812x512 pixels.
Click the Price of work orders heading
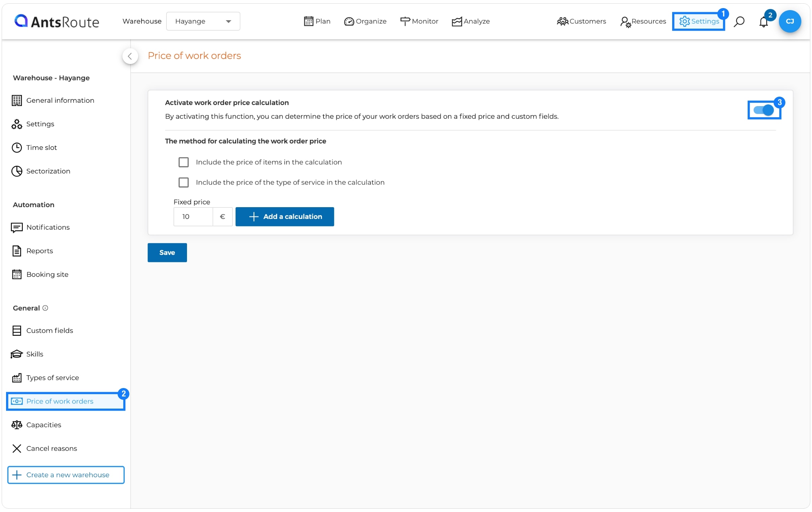click(194, 56)
